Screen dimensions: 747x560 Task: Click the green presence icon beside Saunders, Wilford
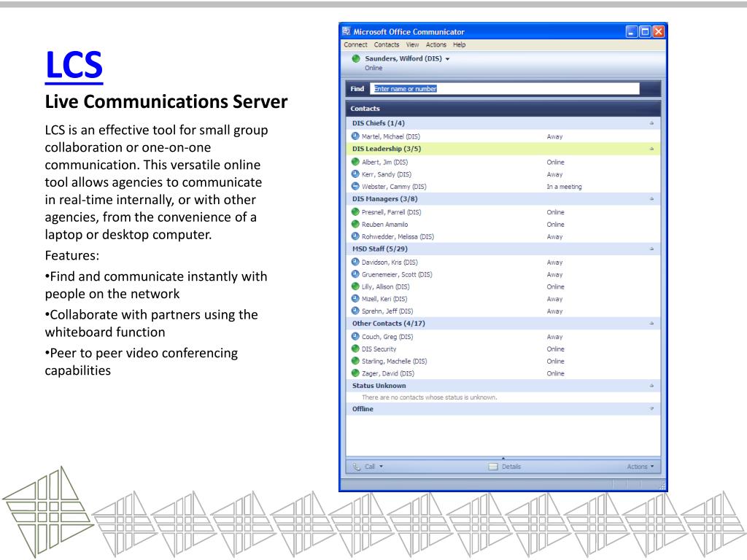(x=355, y=59)
